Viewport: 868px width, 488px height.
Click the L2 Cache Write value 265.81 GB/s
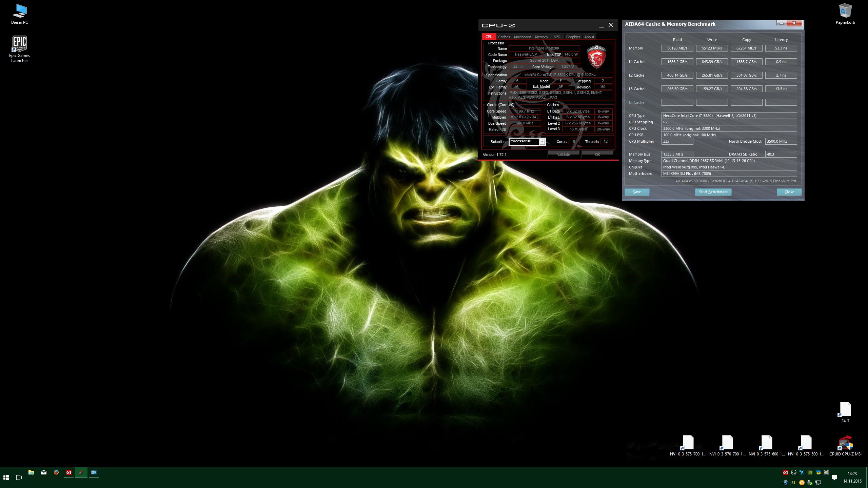[x=712, y=75]
